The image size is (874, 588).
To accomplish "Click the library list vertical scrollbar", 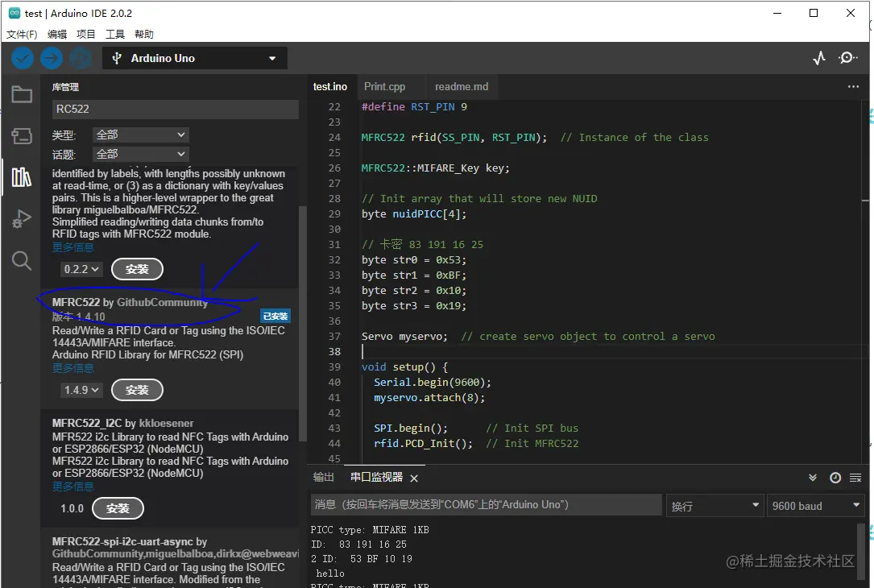I will (x=303, y=323).
